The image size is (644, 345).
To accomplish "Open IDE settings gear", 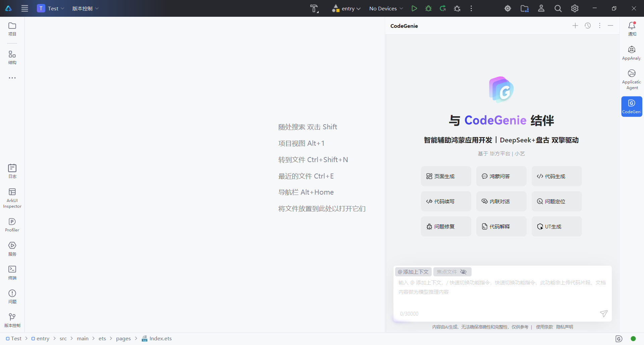I will [575, 8].
